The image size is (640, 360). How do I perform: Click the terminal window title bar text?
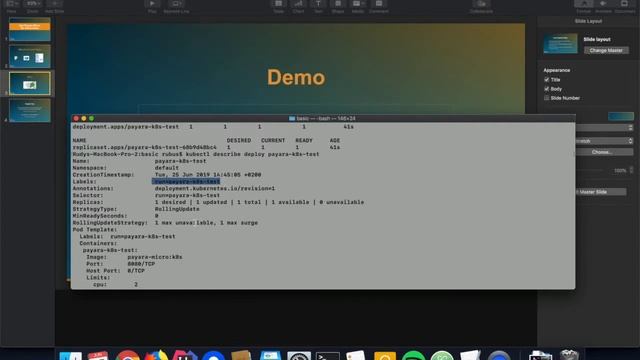click(x=322, y=118)
